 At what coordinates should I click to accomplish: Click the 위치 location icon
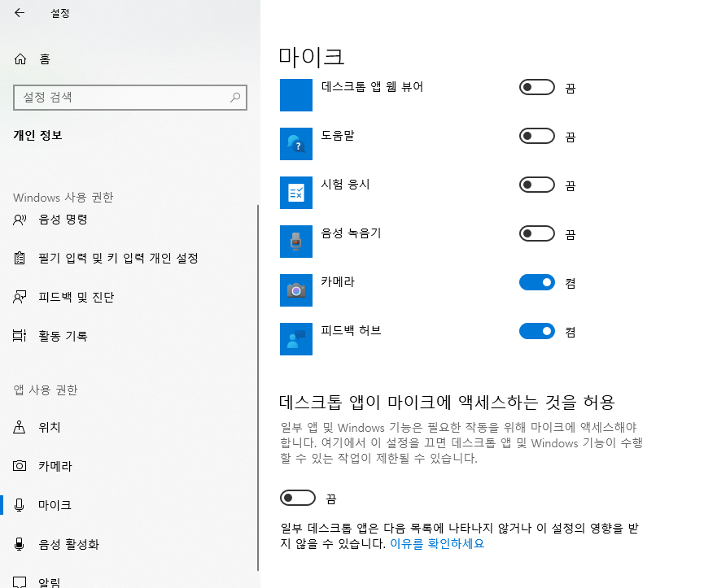20,427
